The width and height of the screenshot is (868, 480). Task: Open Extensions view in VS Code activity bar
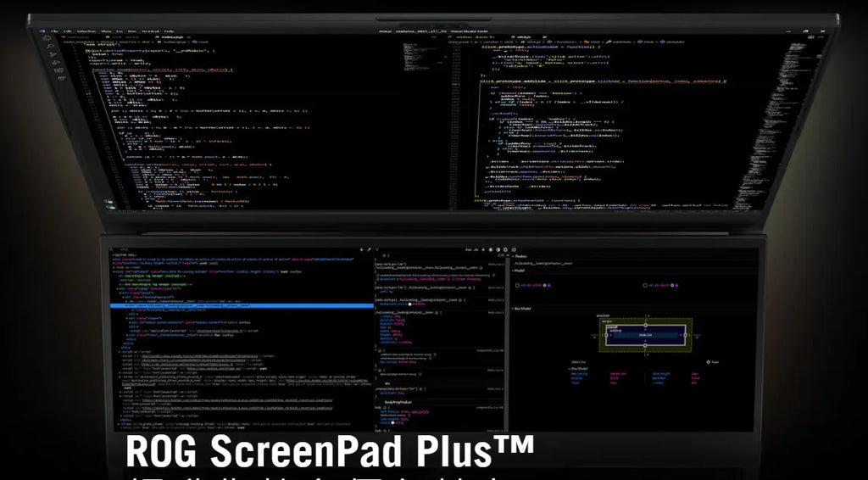[x=59, y=70]
